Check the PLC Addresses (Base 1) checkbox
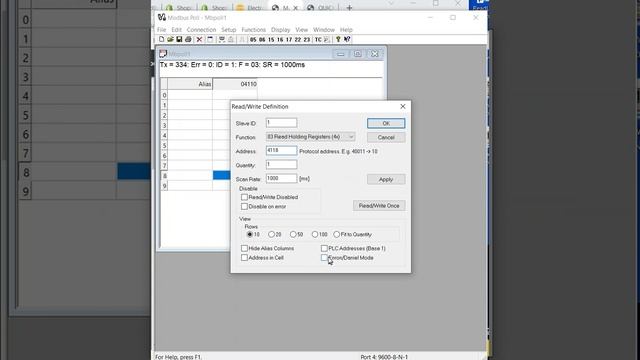The height and width of the screenshot is (360, 640). [x=324, y=248]
